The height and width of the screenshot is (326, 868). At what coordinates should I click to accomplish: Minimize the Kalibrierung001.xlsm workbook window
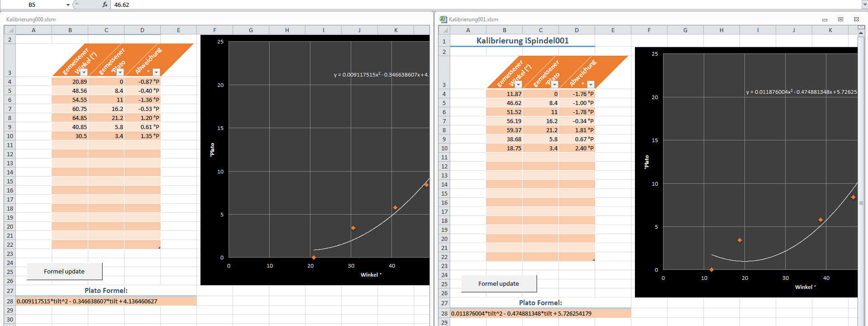coord(825,19)
